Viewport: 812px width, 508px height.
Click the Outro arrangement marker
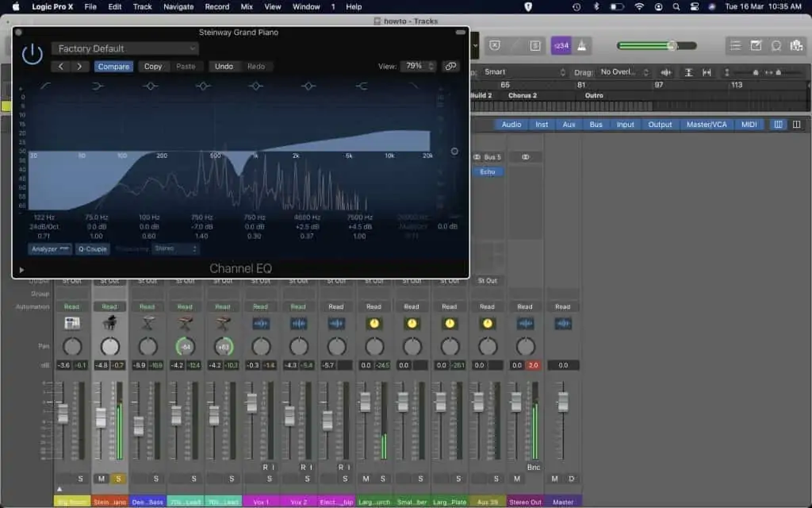coord(593,95)
